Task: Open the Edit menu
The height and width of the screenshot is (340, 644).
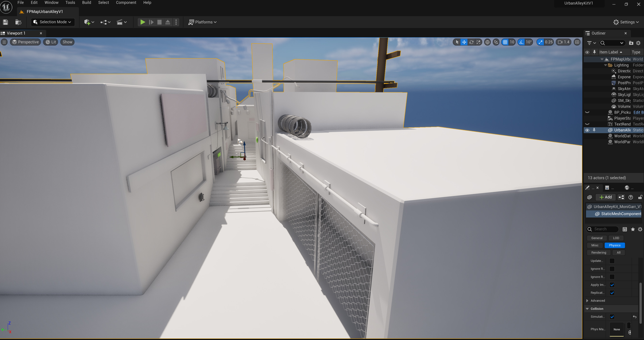Action: click(x=34, y=3)
